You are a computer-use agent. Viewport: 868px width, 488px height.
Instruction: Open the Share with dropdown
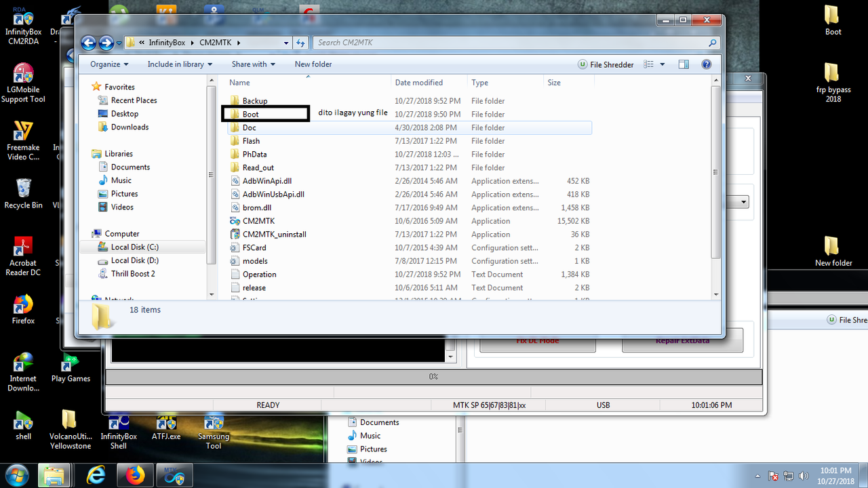click(254, 64)
